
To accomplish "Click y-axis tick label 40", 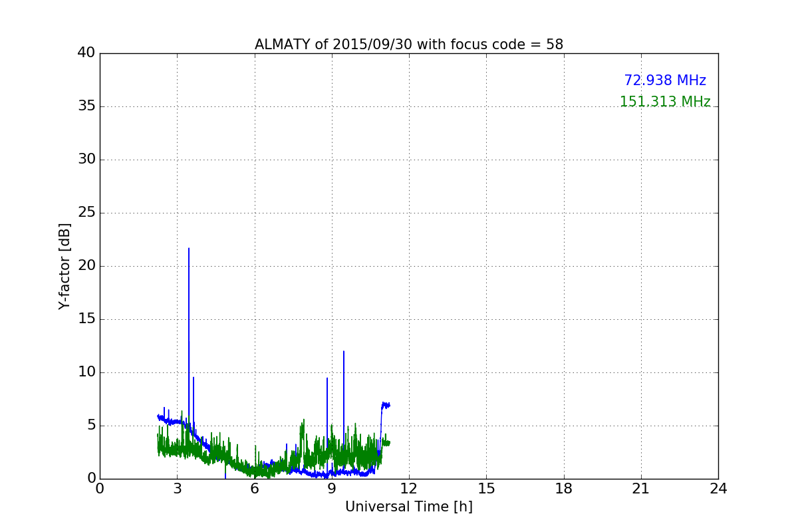I will [x=86, y=53].
